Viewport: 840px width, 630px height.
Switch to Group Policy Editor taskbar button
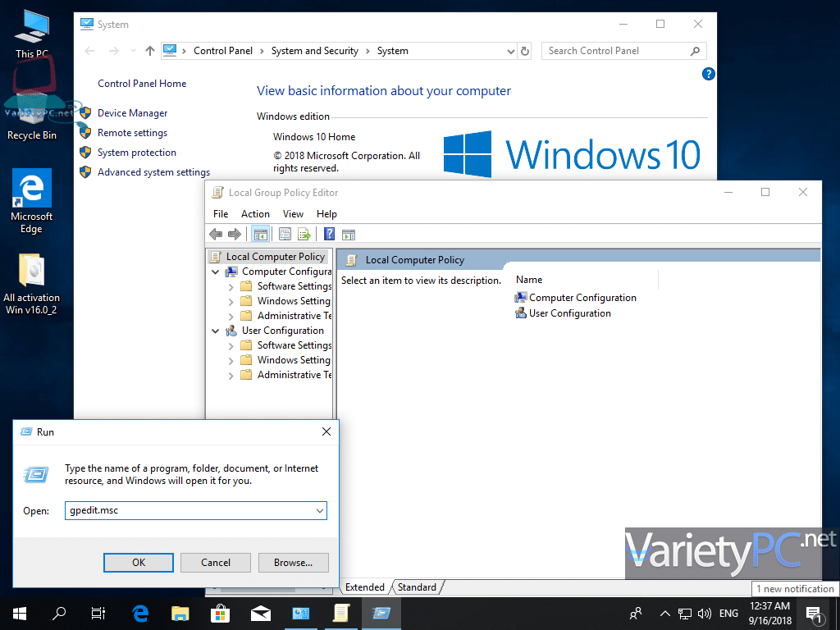tap(340, 614)
